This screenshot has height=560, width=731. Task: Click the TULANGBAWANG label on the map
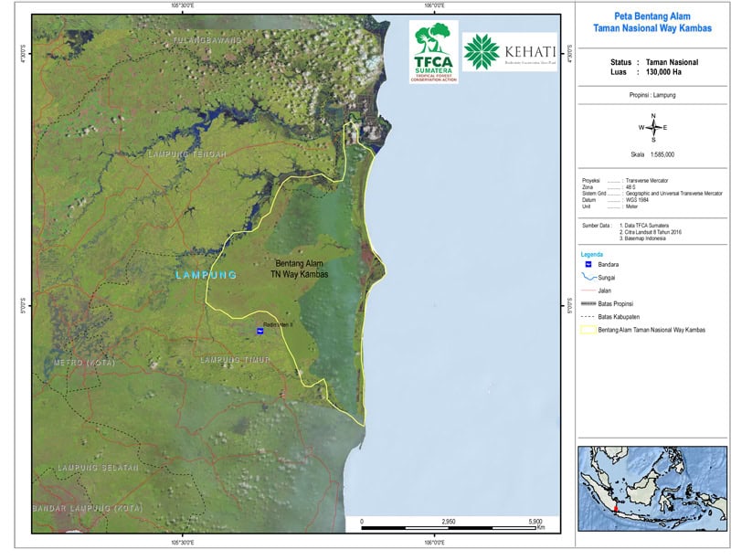click(209, 41)
